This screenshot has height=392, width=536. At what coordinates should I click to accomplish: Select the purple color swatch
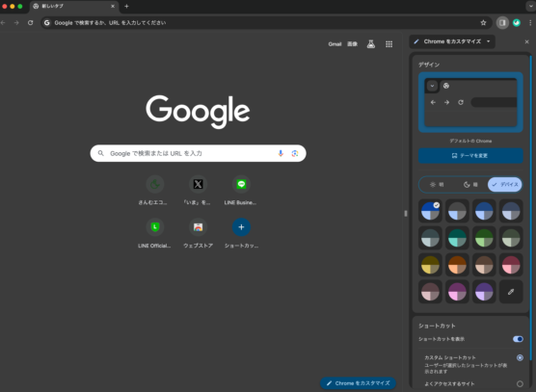coord(484,292)
